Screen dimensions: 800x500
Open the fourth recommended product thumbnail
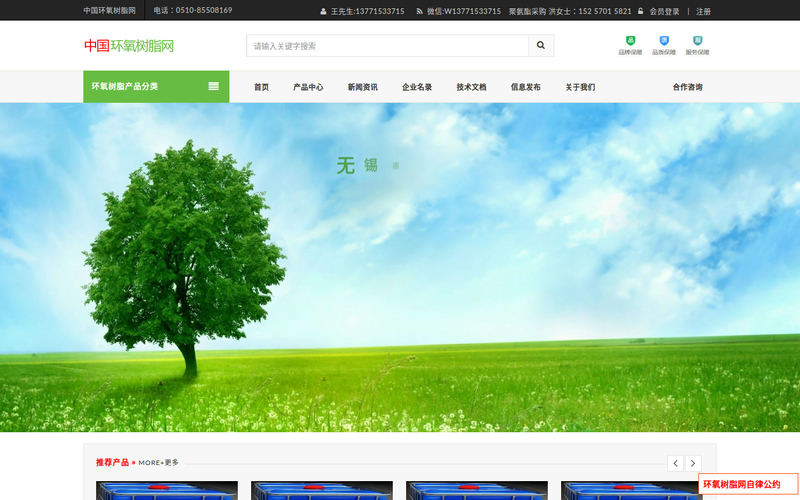pyautogui.click(x=632, y=490)
